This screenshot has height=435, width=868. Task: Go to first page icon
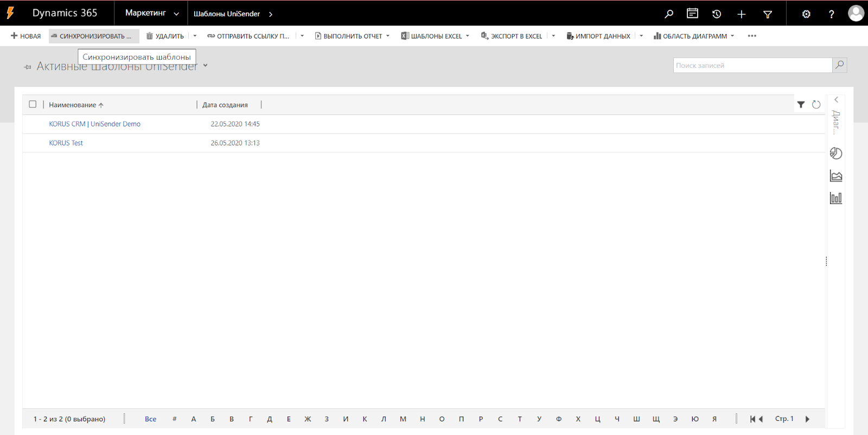click(x=752, y=419)
